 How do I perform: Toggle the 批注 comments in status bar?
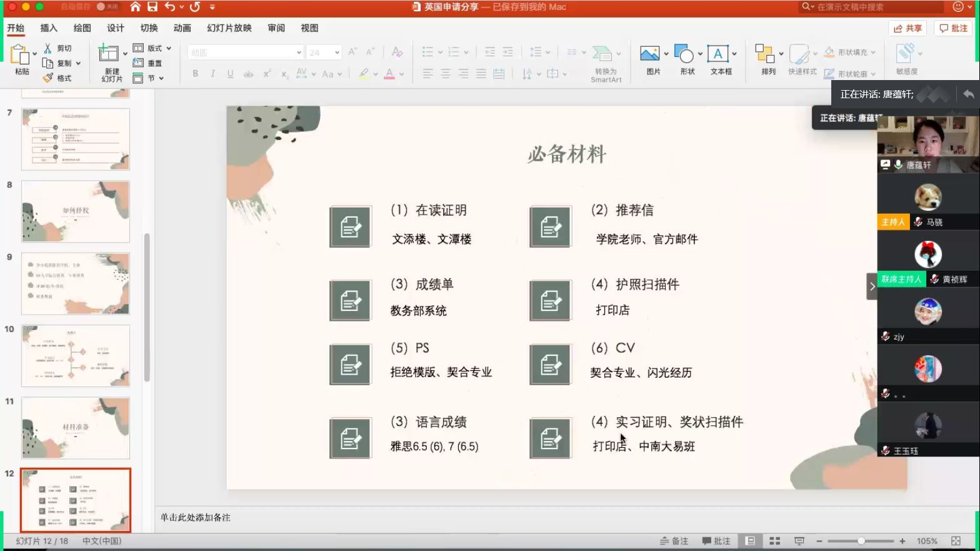tap(716, 541)
